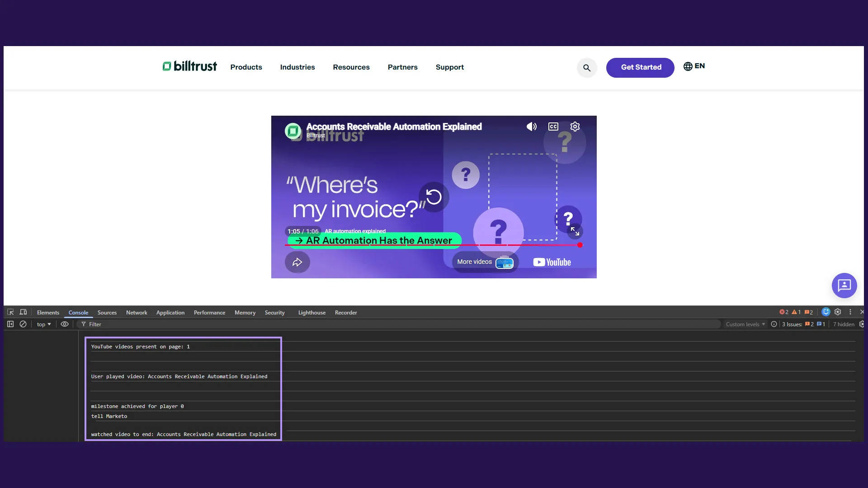Click log line 'tell Marketo'
The height and width of the screenshot is (488, 868).
point(109,416)
